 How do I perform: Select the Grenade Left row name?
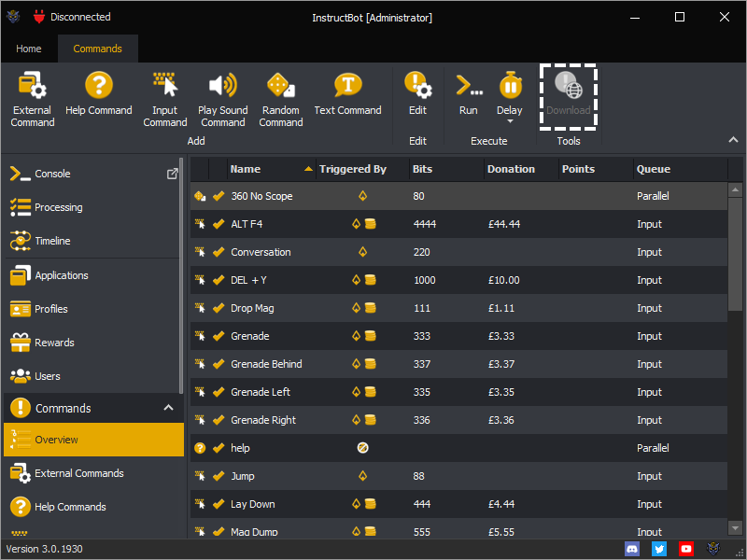pos(261,392)
